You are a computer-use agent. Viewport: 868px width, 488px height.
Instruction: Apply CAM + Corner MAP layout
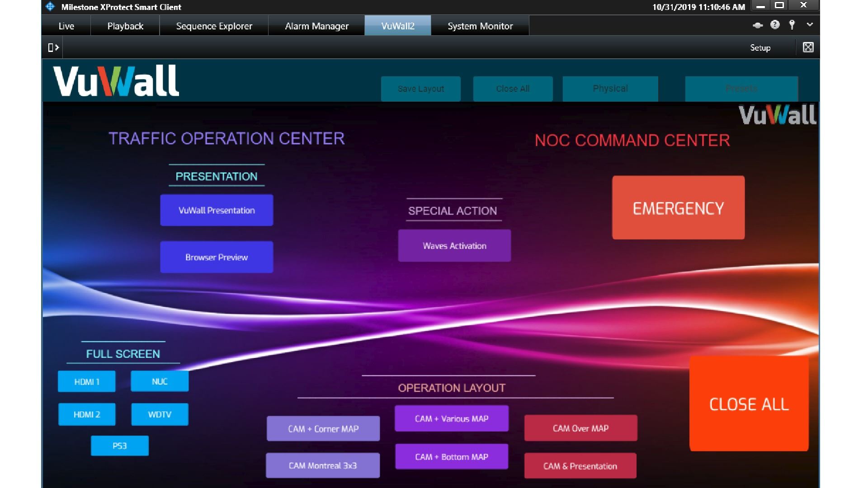pos(323,429)
